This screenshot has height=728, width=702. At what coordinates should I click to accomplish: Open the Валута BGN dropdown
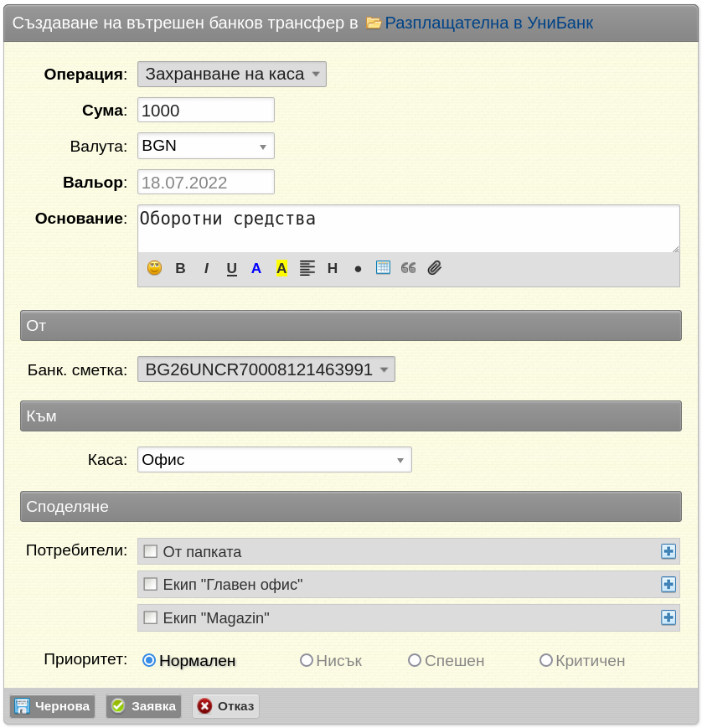[x=206, y=146]
